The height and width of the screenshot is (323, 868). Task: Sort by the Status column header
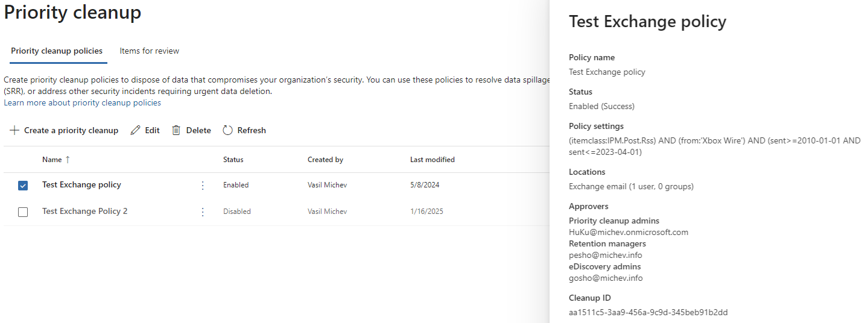(233, 160)
